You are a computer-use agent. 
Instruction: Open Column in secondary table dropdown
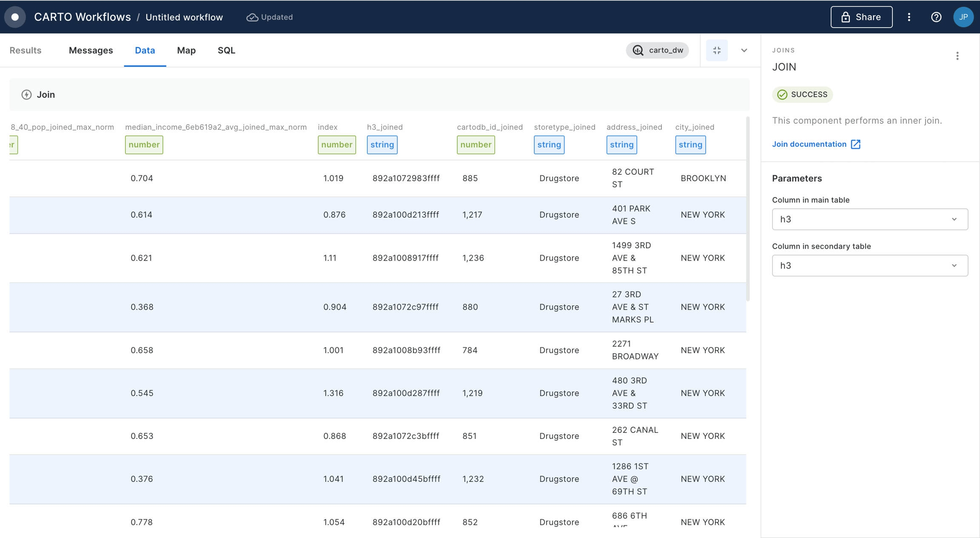pyautogui.click(x=870, y=265)
